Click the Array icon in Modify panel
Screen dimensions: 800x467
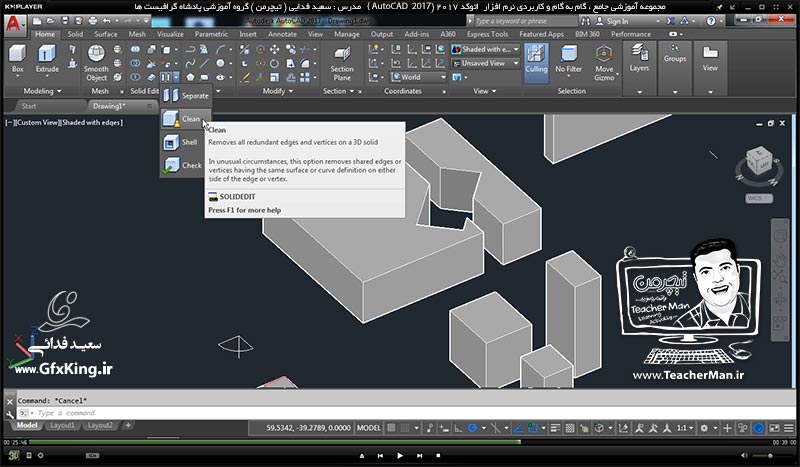pyautogui.click(x=305, y=78)
